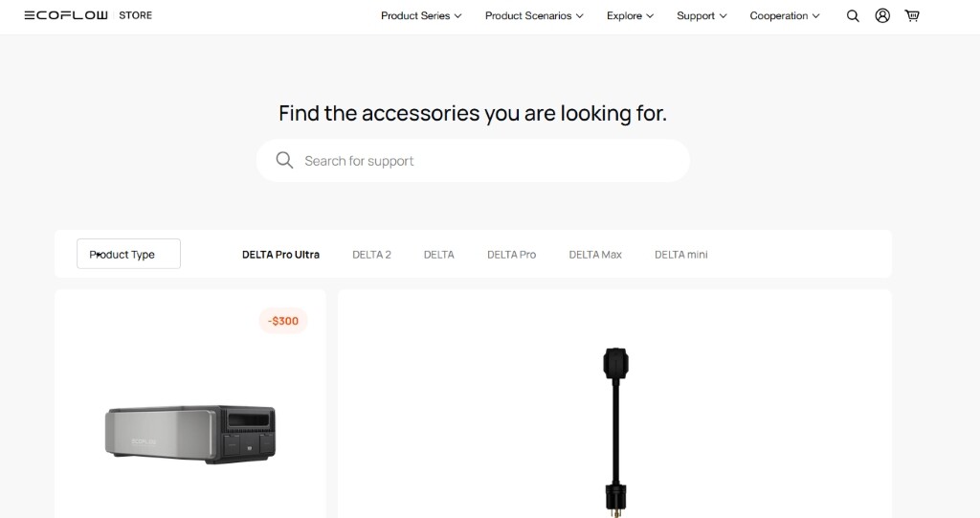The height and width of the screenshot is (518, 980).
Task: Open the search magnifier icon in header
Action: pos(853,16)
